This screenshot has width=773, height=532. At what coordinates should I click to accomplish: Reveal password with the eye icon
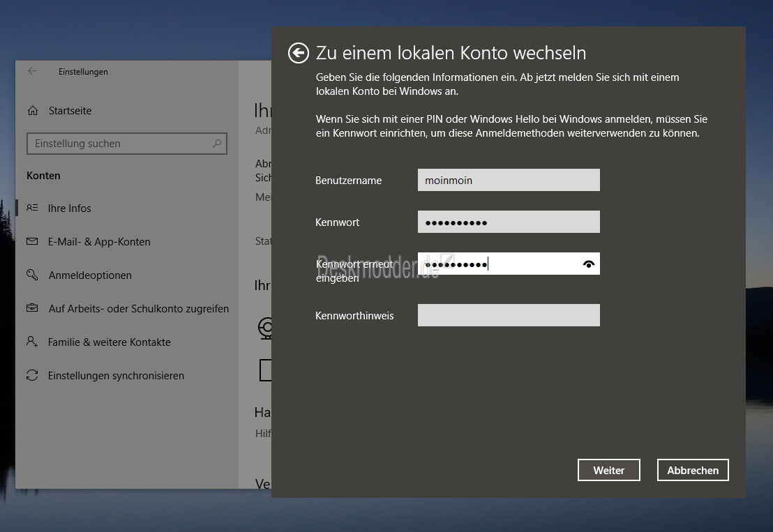tap(589, 264)
